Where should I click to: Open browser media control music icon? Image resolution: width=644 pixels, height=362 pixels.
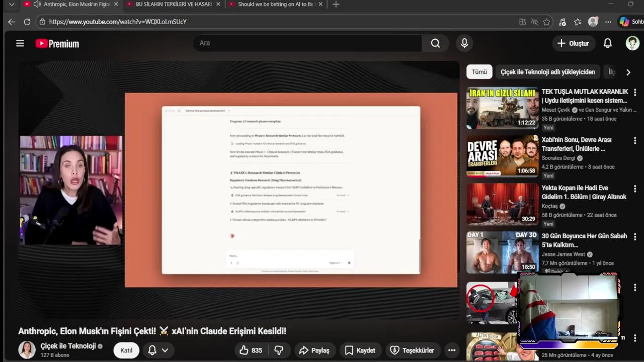(x=562, y=22)
